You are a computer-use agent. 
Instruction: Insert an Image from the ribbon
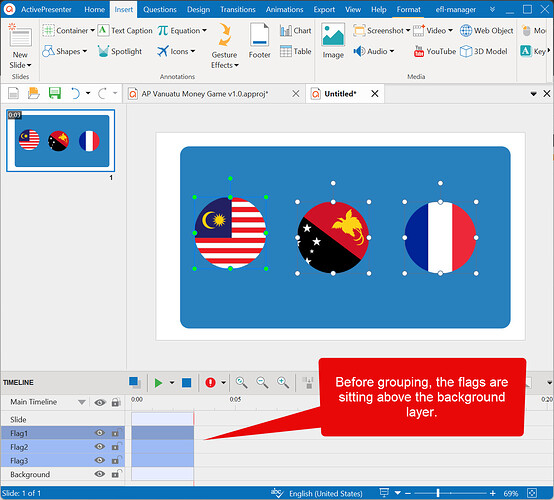333,41
